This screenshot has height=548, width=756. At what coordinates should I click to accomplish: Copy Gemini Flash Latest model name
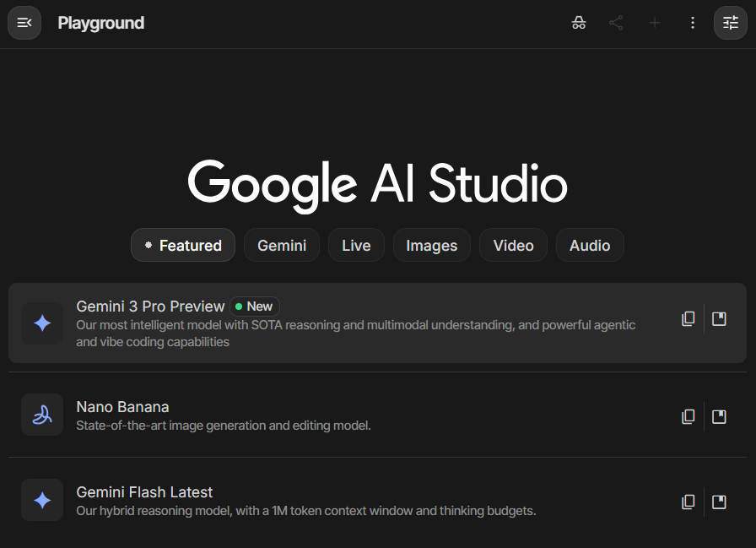[x=688, y=502]
